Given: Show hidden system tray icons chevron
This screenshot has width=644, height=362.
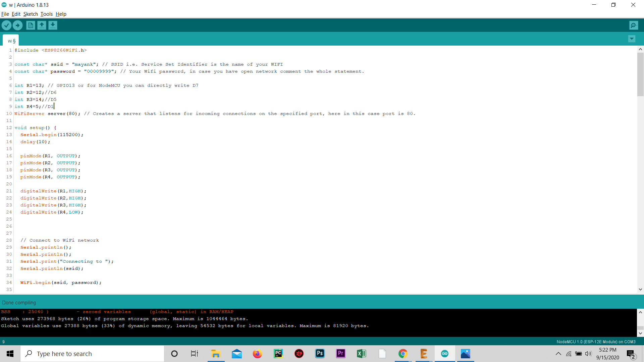Looking at the screenshot, I should coord(558,354).
